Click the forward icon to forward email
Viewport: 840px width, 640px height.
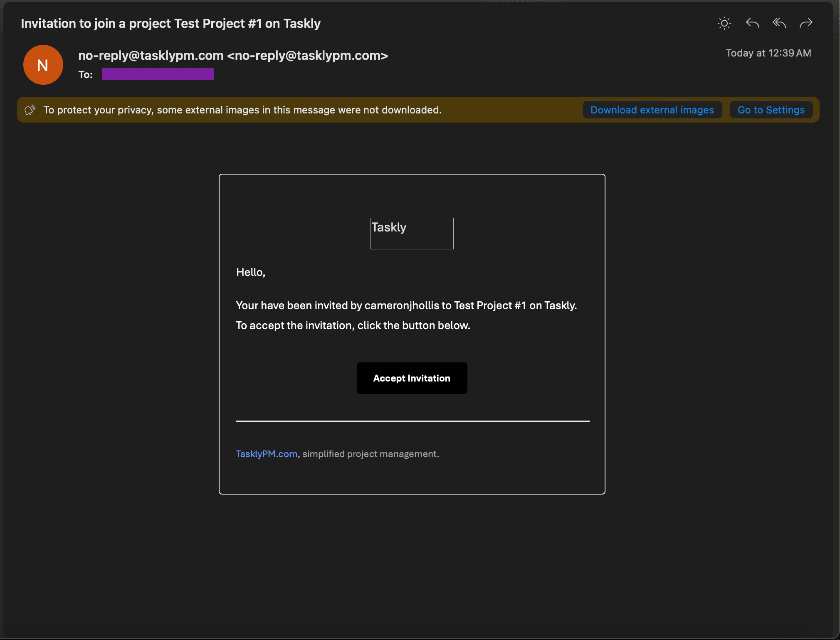[x=806, y=22]
